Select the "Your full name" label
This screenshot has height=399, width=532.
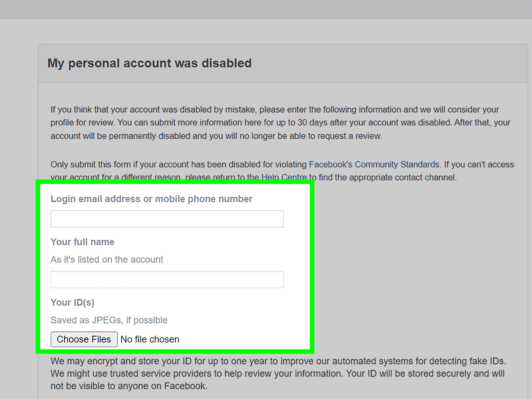pyautogui.click(x=82, y=242)
